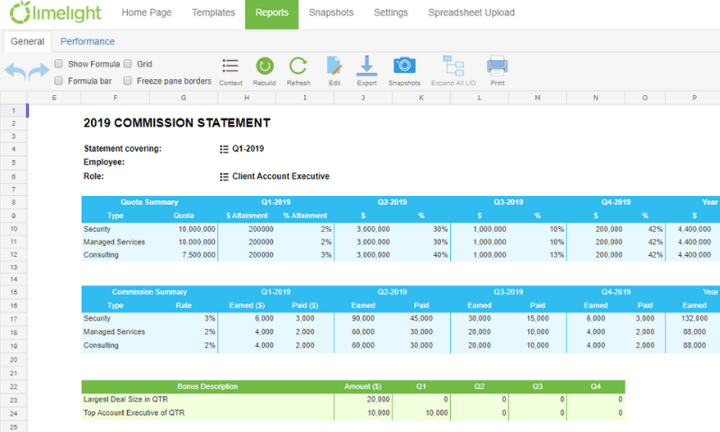Screen dimensions: 720x432
Task: Open the Home Page menu
Action: pos(146,13)
